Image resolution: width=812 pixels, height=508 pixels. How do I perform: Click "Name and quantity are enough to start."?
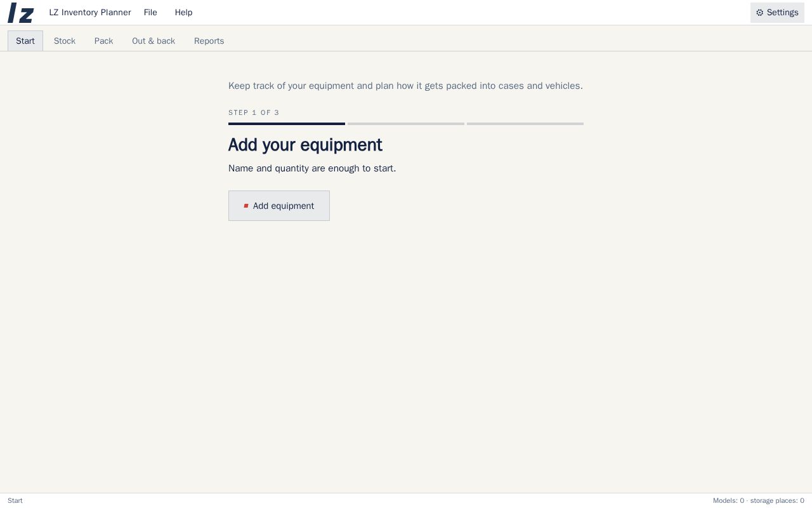point(312,168)
